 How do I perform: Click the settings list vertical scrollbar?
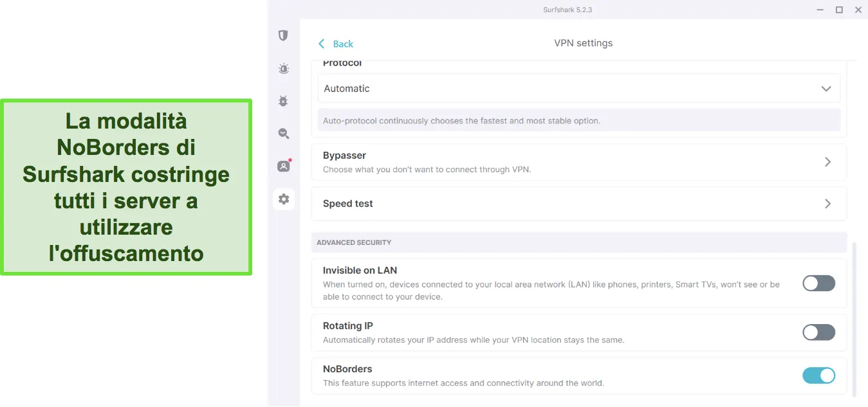tap(854, 320)
